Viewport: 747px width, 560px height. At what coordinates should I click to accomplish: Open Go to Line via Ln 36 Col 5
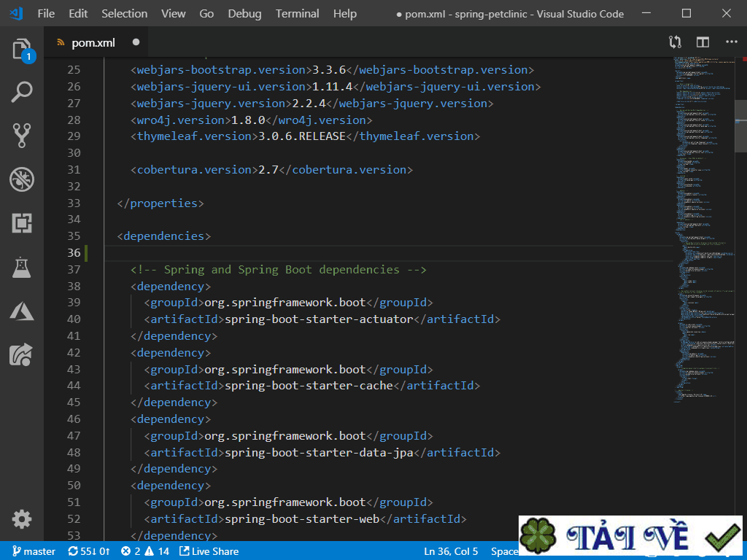451,551
